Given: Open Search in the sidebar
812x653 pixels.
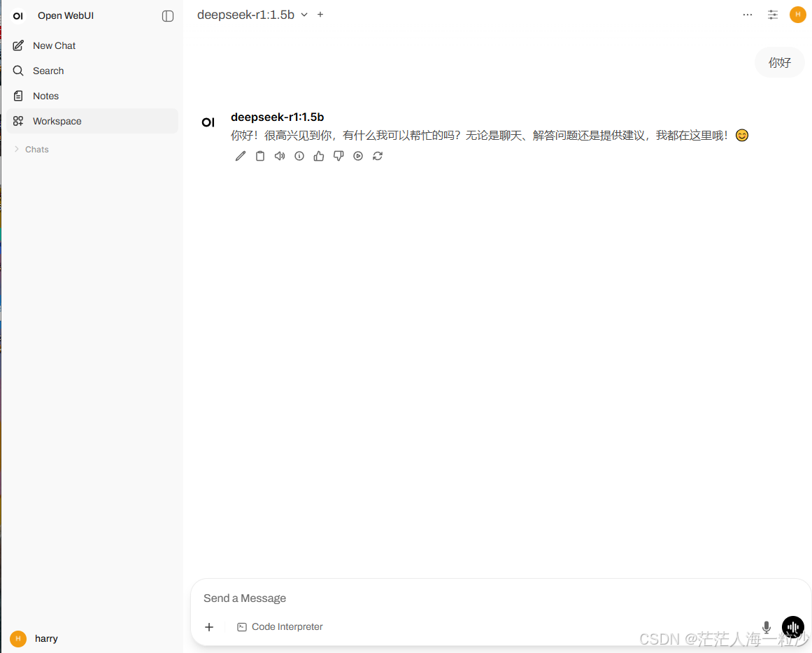Looking at the screenshot, I should click(x=93, y=71).
